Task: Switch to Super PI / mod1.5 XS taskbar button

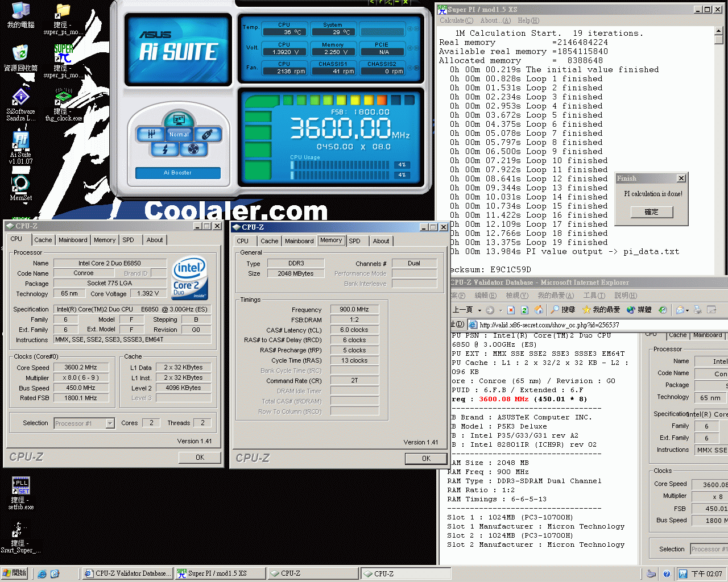Action: 220,573
